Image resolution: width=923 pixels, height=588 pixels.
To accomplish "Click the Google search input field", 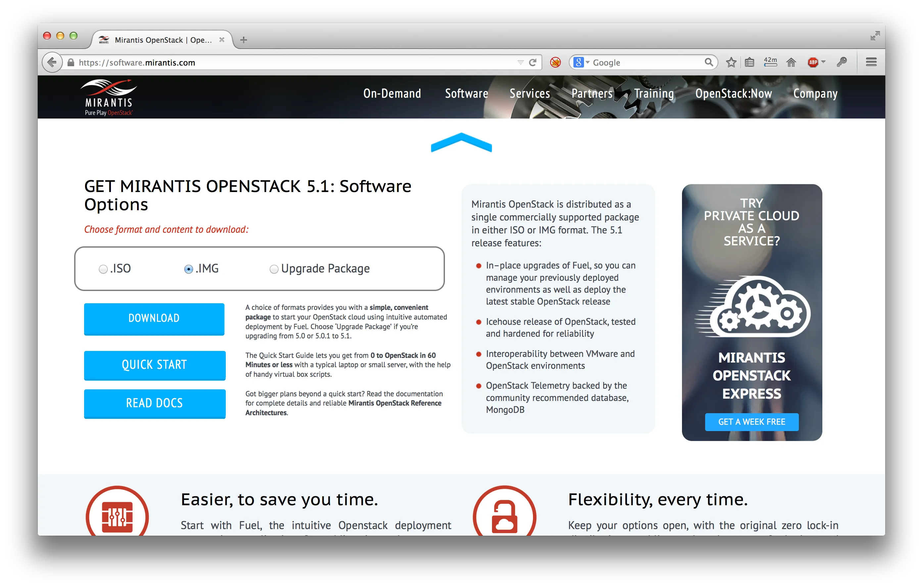I will [648, 62].
